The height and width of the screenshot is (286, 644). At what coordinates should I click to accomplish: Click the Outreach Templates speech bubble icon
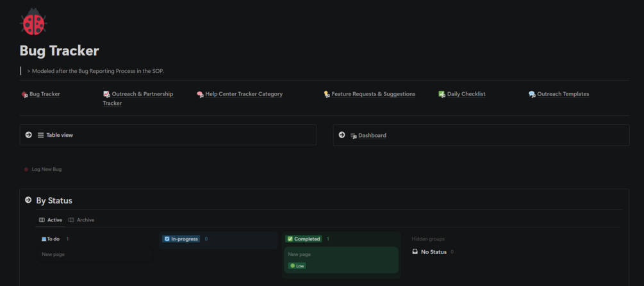click(532, 94)
